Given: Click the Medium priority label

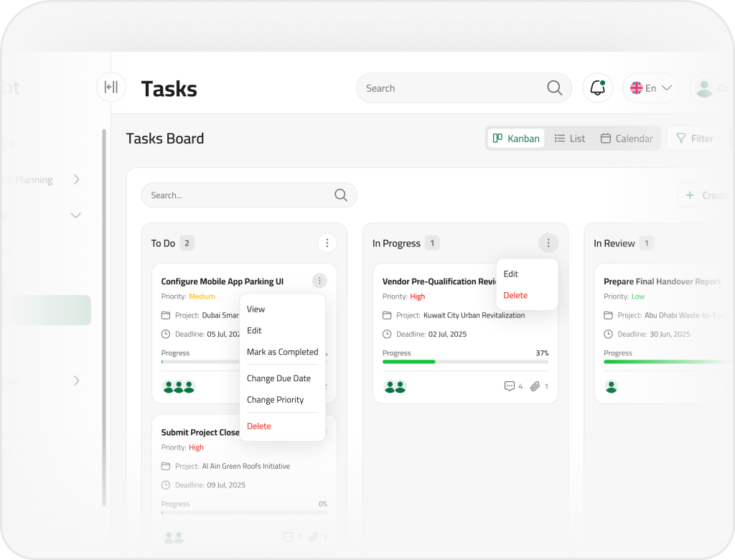Looking at the screenshot, I should pyautogui.click(x=202, y=297).
